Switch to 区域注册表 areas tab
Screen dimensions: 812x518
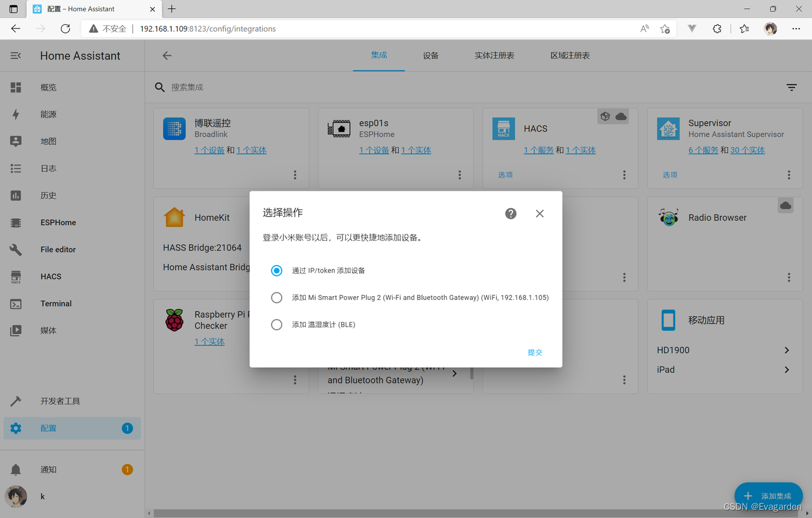[x=570, y=55]
